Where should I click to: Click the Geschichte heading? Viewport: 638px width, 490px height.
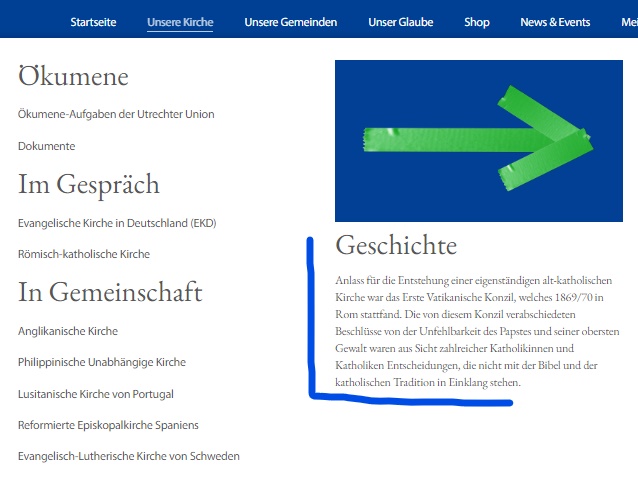[396, 245]
